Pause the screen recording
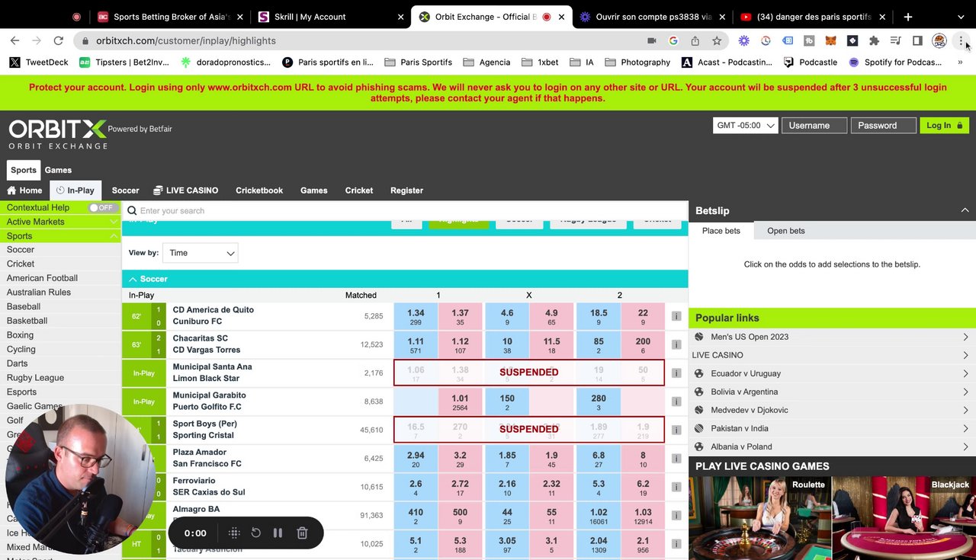976x560 pixels. click(x=278, y=533)
